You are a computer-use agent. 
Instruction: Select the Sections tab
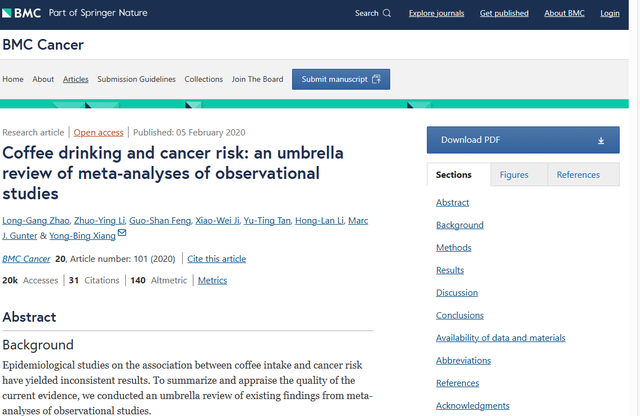coord(454,175)
